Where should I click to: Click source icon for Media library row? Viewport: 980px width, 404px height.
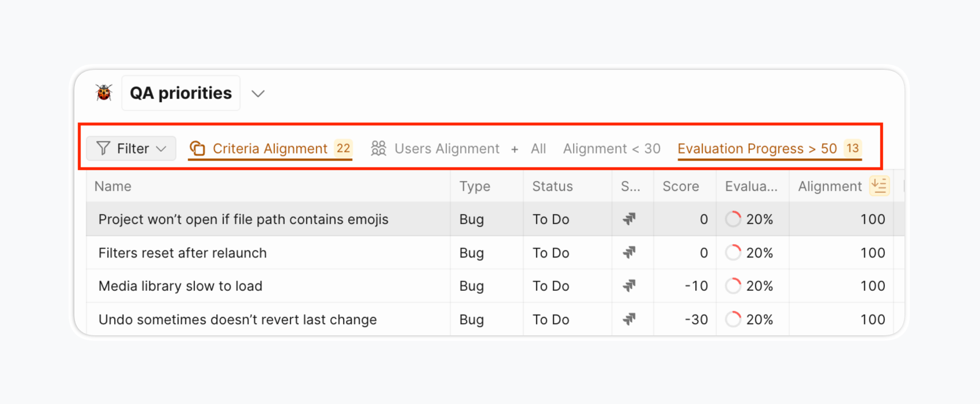(x=629, y=286)
